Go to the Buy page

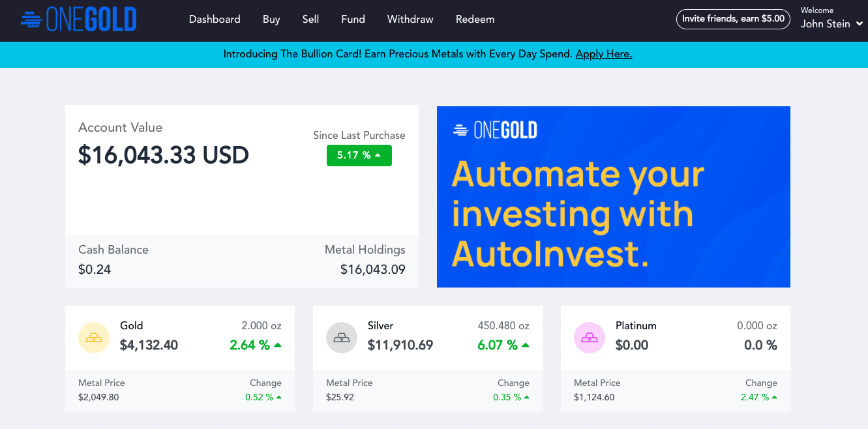click(271, 20)
